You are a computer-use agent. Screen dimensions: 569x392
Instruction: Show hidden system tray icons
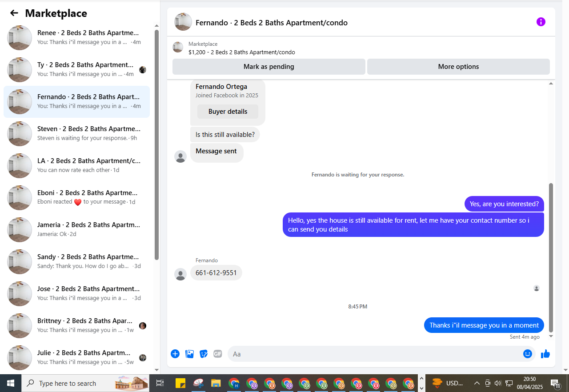tap(477, 383)
